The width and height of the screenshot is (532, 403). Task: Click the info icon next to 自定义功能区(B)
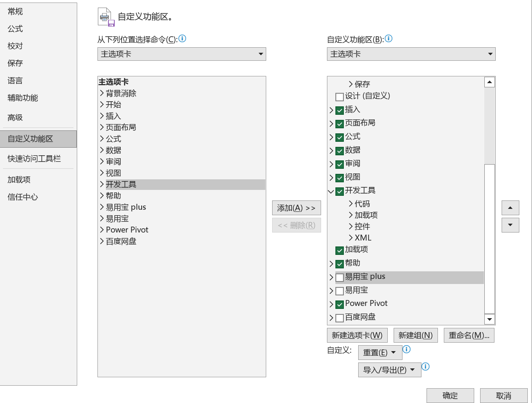[x=389, y=38]
